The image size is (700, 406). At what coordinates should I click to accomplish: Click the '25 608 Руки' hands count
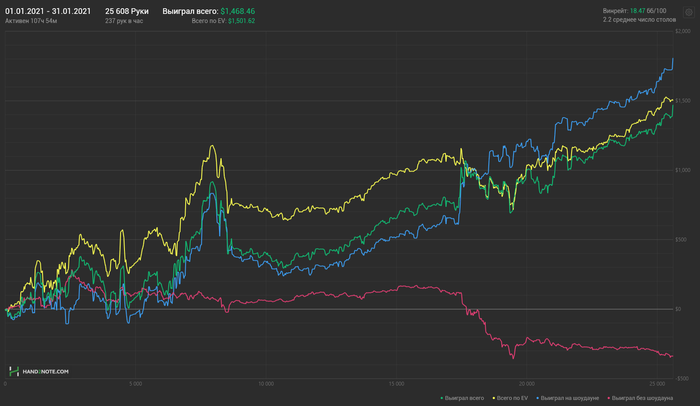coord(127,11)
